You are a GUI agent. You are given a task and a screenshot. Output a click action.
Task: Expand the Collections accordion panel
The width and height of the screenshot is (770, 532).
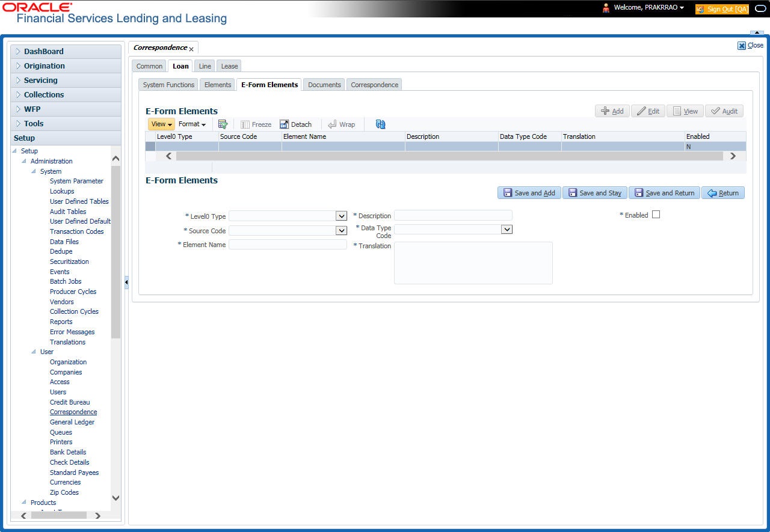pos(66,95)
